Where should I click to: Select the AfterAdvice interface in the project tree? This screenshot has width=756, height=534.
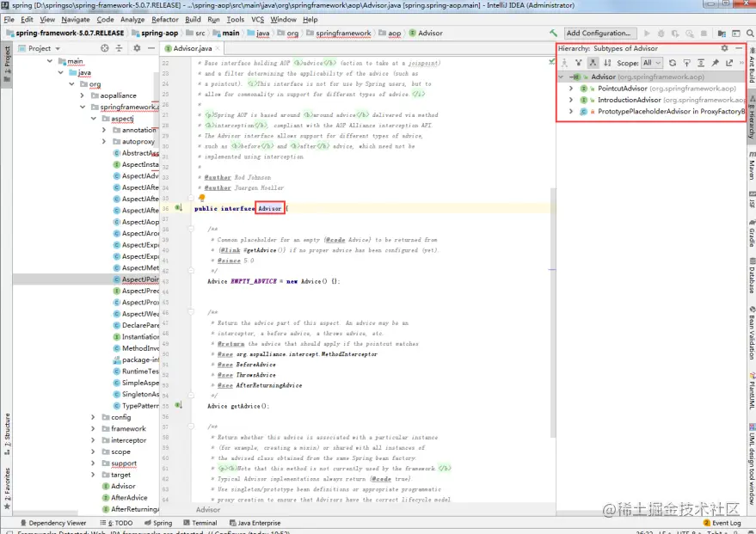125,498
